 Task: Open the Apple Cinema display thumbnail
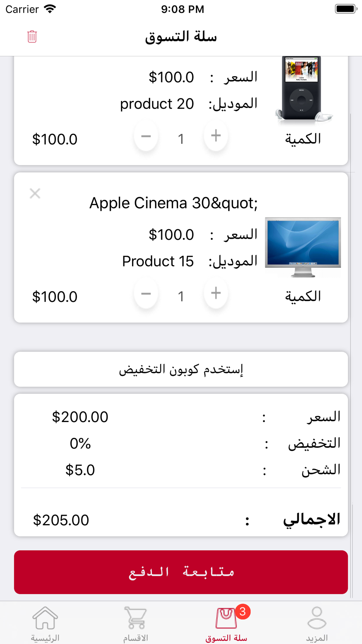click(303, 247)
